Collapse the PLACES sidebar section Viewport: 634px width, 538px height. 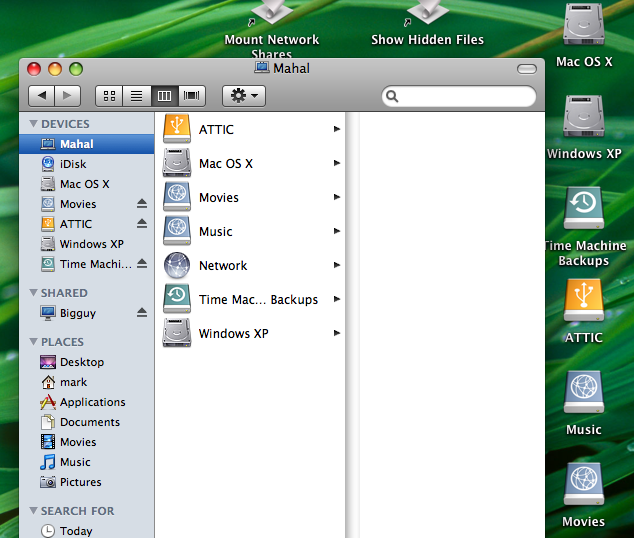tap(34, 342)
